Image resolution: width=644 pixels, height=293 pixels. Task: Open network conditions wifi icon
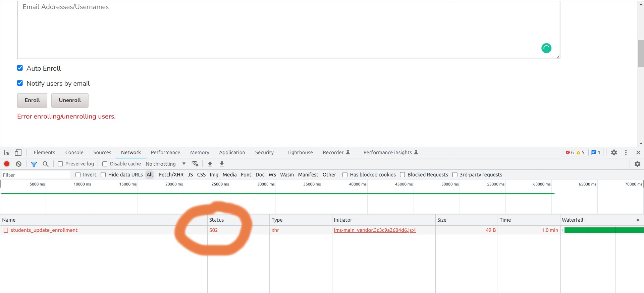point(195,164)
